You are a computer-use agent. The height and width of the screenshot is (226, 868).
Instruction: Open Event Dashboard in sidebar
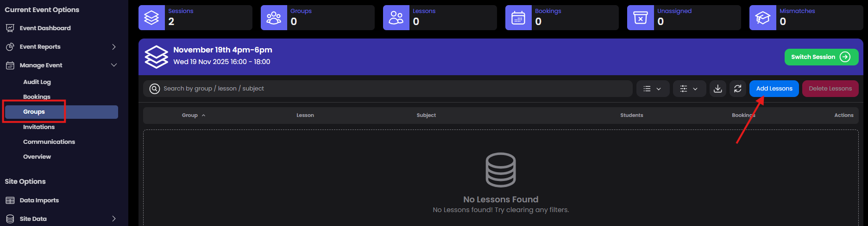click(x=45, y=28)
